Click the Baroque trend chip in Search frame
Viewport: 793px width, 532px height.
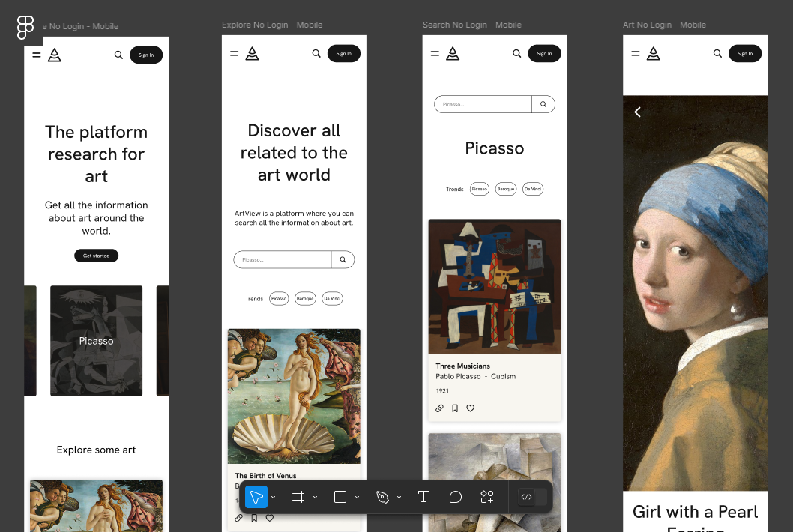506,189
